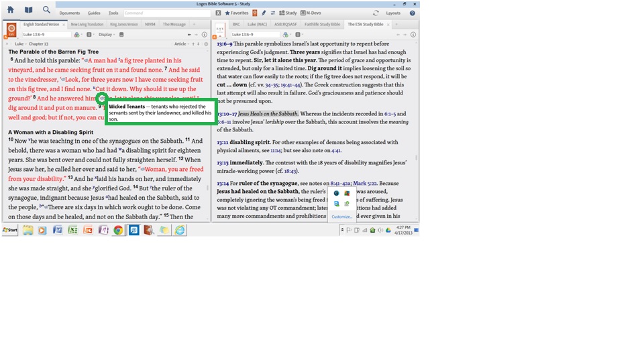Open visual filters dropdown in ESV Study Bible panel
Image resolution: width=644 pixels, height=362 pixels.
(286, 34)
